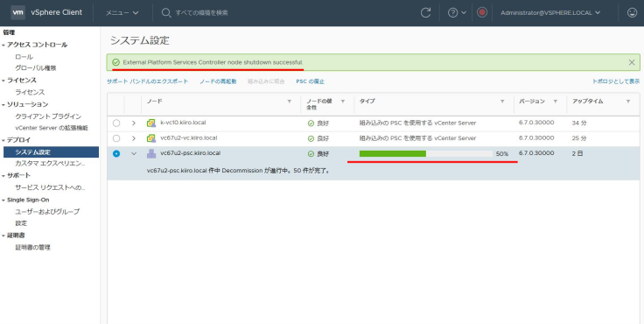The width and height of the screenshot is (644, 324).
Task: Open クライアント プラグイン in sidebar
Action: tap(48, 116)
